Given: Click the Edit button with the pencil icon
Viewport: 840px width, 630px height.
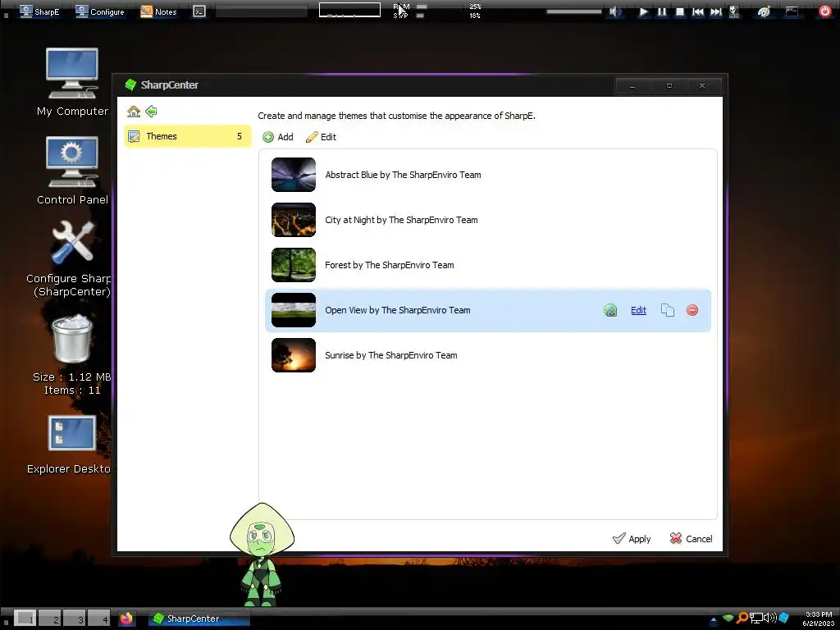Looking at the screenshot, I should pos(321,137).
